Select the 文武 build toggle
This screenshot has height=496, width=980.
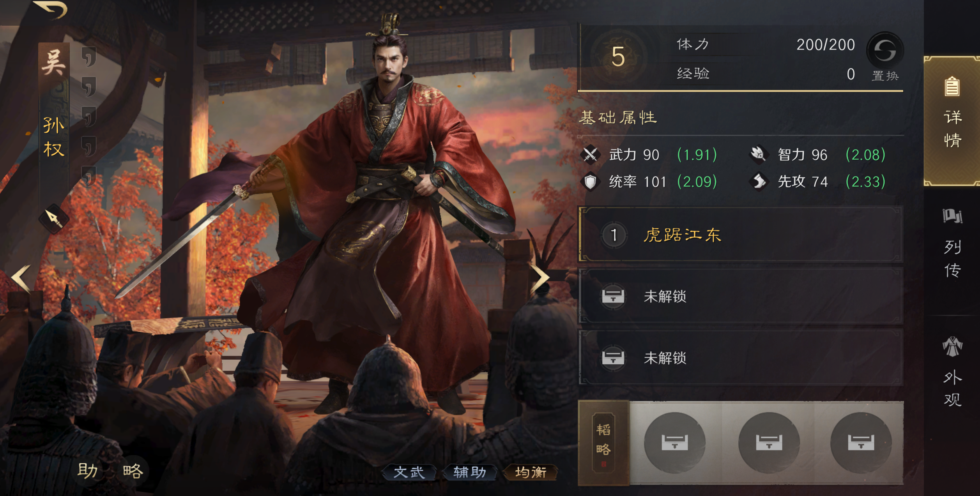pos(409,472)
